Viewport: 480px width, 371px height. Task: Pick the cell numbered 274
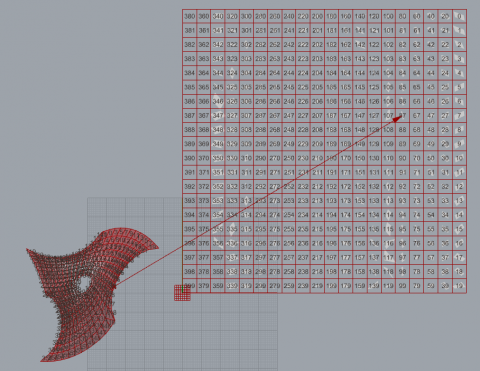point(275,215)
